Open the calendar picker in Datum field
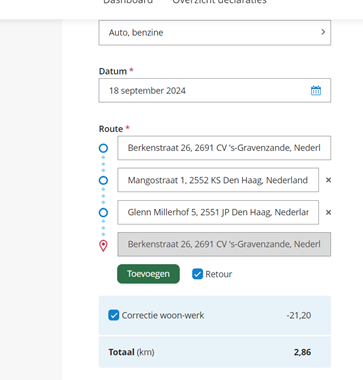This screenshot has width=363, height=380. [x=316, y=91]
